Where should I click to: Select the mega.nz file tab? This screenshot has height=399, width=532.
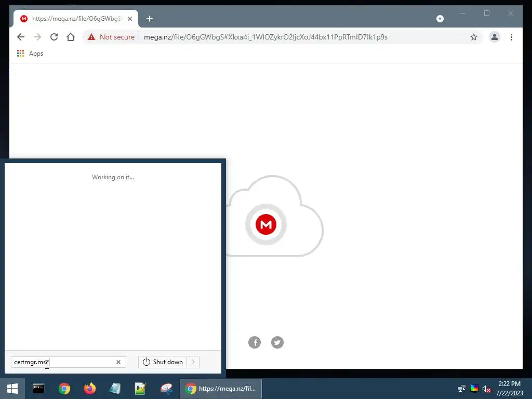pyautogui.click(x=76, y=19)
